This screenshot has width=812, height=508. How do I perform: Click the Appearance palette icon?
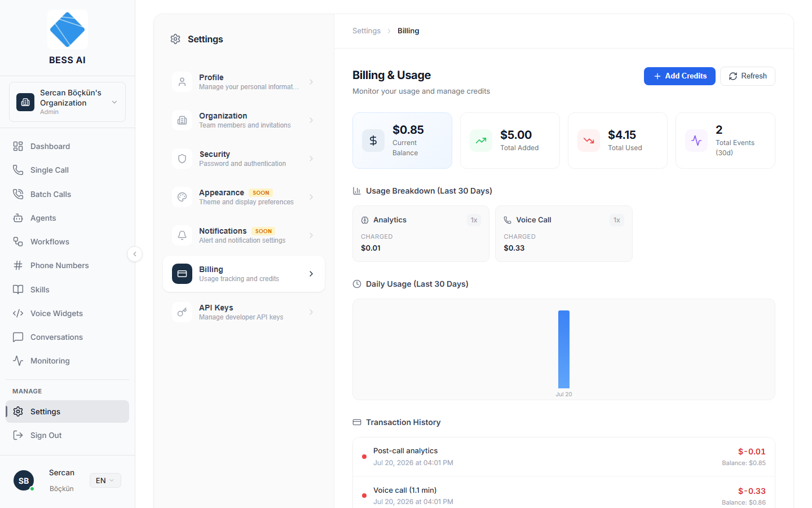[182, 197]
